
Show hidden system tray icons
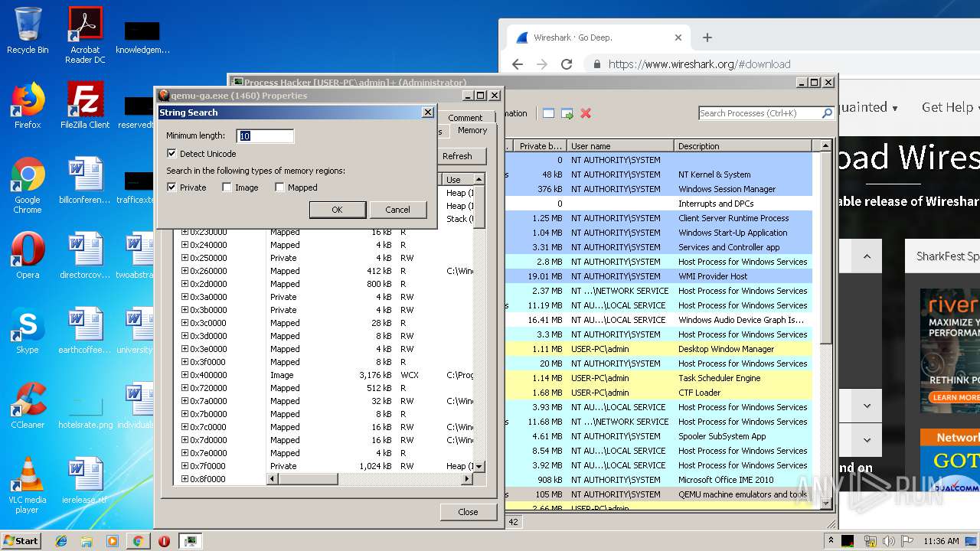(x=831, y=541)
